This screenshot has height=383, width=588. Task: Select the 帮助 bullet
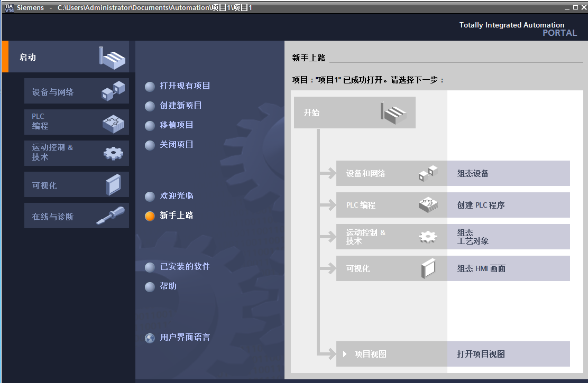pyautogui.click(x=150, y=287)
